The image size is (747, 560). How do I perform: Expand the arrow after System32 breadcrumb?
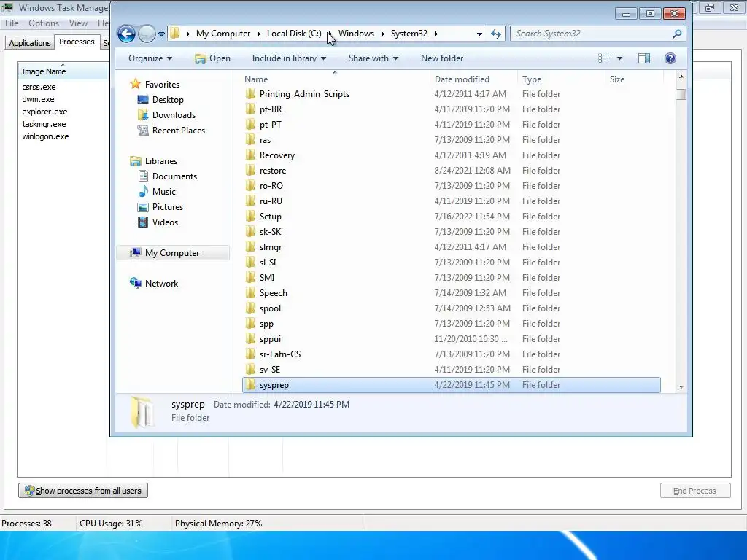coord(436,34)
